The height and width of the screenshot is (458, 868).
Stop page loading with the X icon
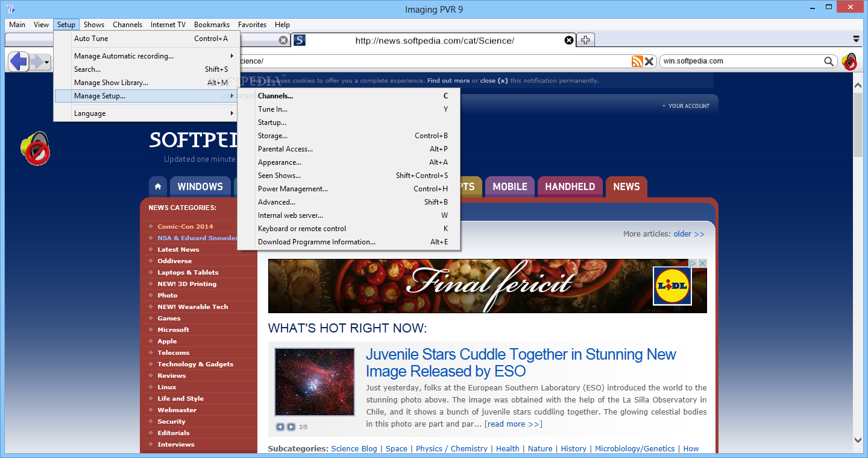click(649, 61)
